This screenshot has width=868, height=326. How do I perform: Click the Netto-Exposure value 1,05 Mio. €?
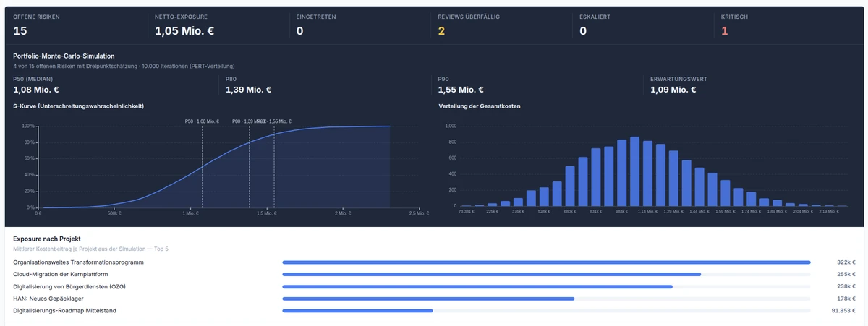(x=184, y=30)
